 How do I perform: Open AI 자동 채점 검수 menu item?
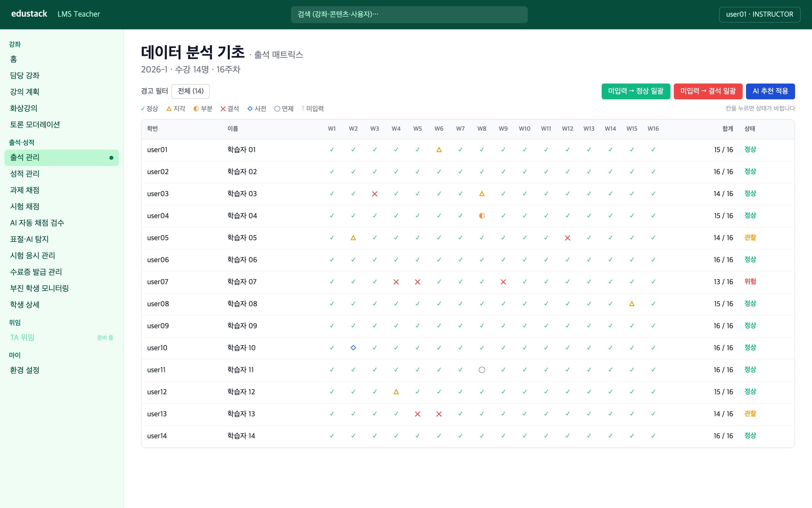[62, 223]
